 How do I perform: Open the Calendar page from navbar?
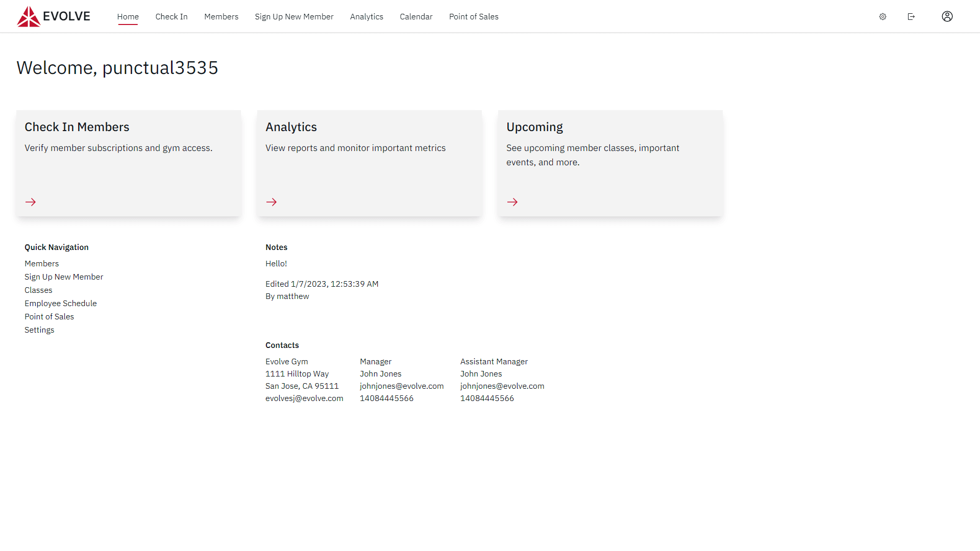pyautogui.click(x=416, y=16)
